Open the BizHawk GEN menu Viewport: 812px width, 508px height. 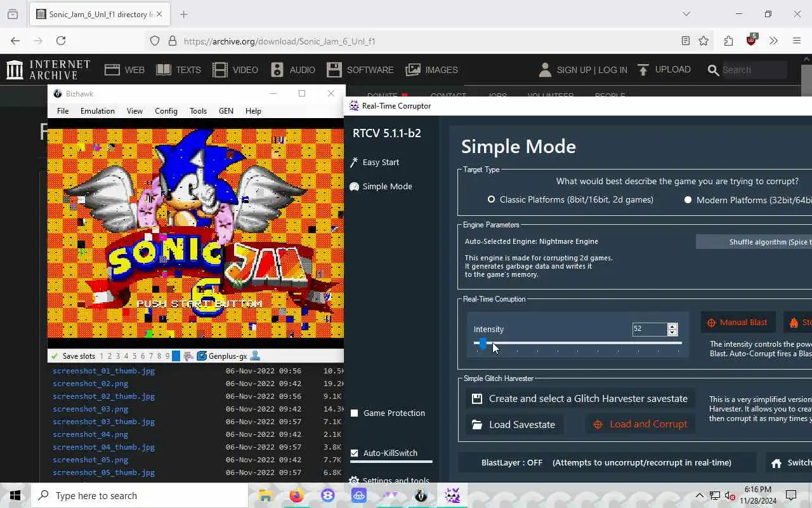(x=226, y=110)
